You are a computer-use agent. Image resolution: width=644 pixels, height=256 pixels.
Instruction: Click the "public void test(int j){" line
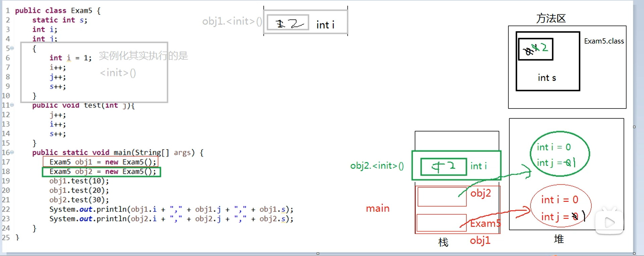coord(84,105)
